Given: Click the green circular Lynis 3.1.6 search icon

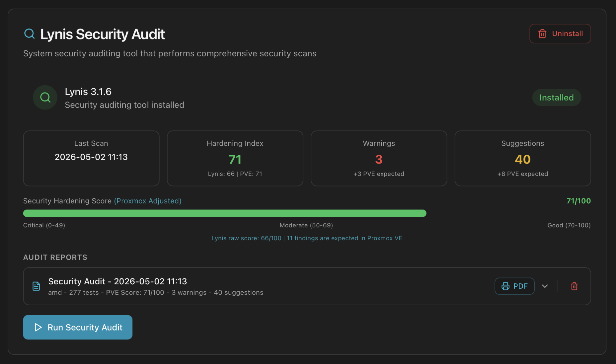Looking at the screenshot, I should (x=45, y=98).
